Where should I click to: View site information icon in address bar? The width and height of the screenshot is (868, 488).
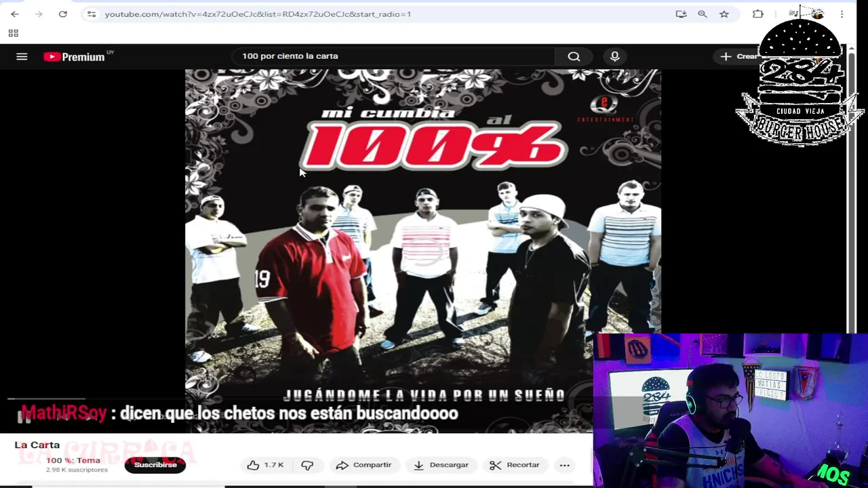click(x=92, y=14)
